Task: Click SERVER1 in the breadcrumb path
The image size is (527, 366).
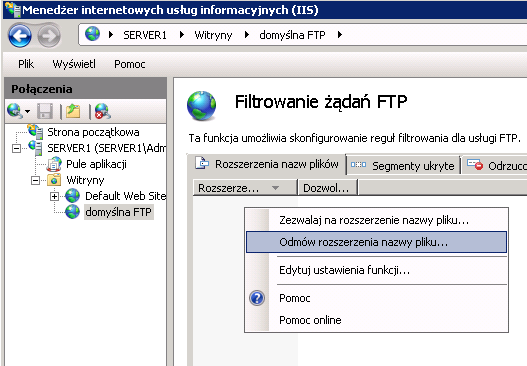Action: tap(145, 35)
